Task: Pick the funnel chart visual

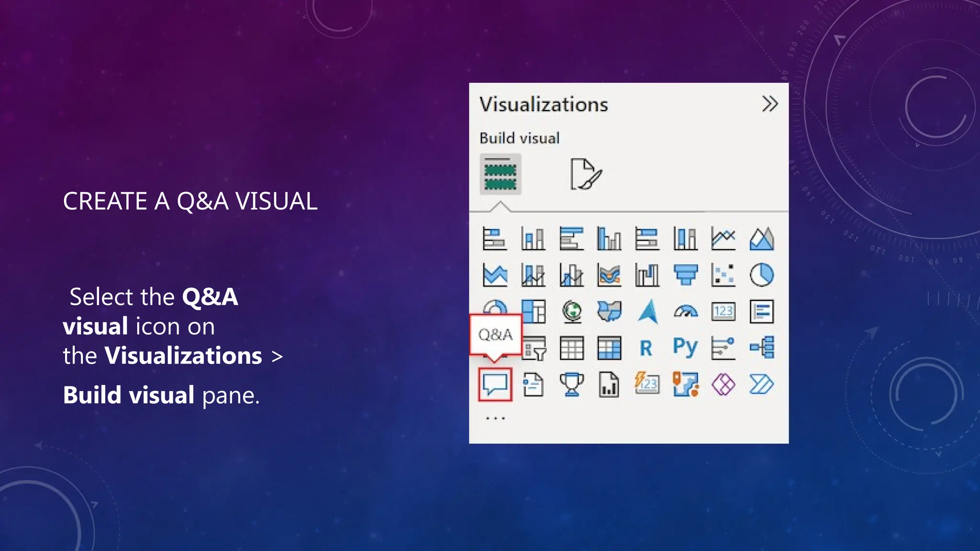Action: click(x=685, y=275)
